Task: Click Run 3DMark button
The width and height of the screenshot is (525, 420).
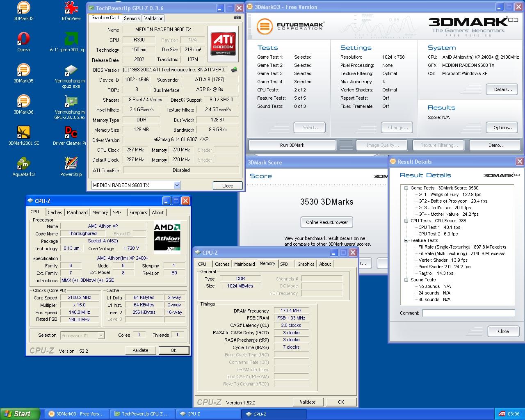Action: point(292,145)
